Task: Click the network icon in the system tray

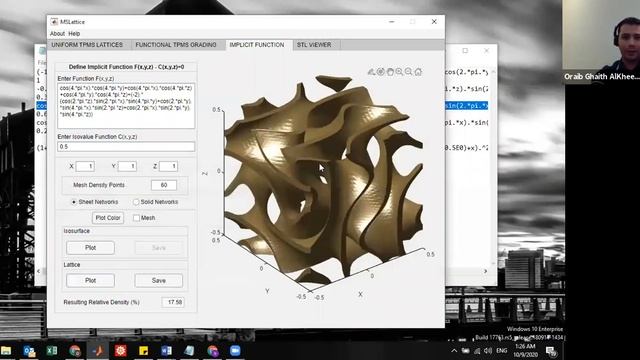Action: (x=477, y=351)
